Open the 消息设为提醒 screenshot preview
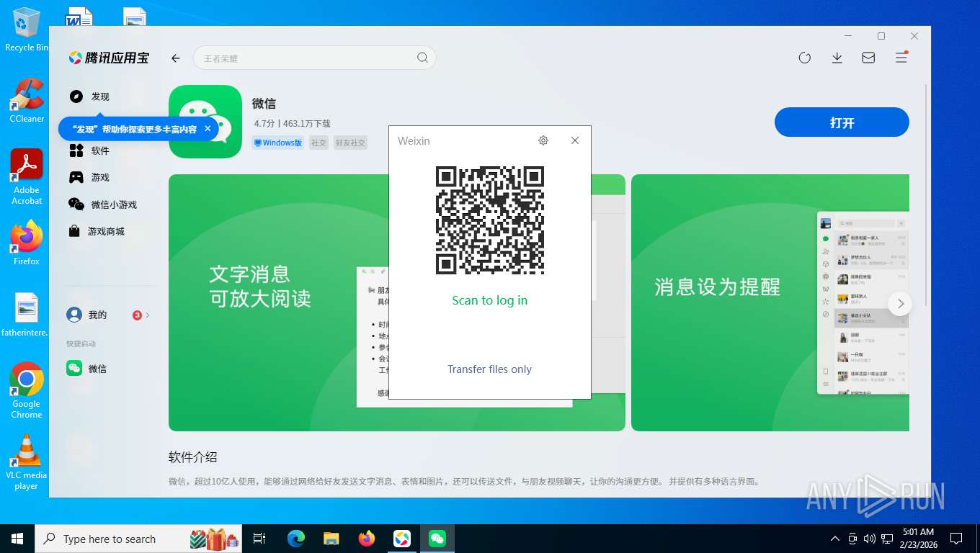980x553 pixels. click(x=770, y=302)
